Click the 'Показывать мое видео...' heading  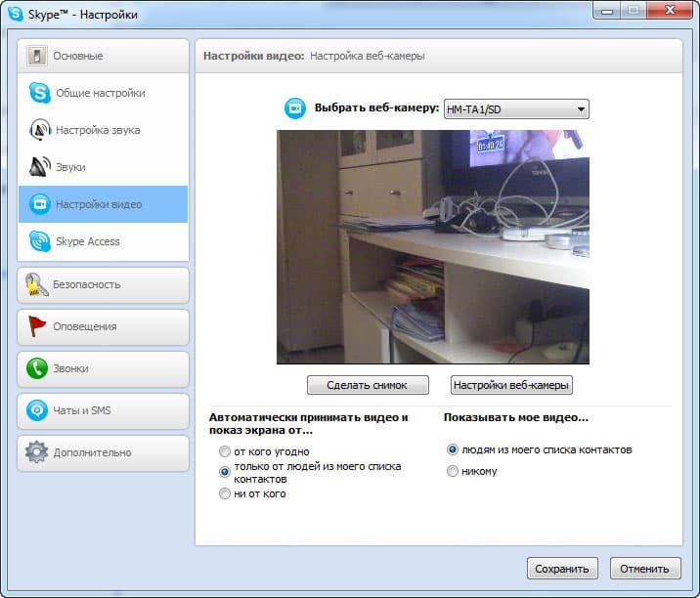coord(515,417)
